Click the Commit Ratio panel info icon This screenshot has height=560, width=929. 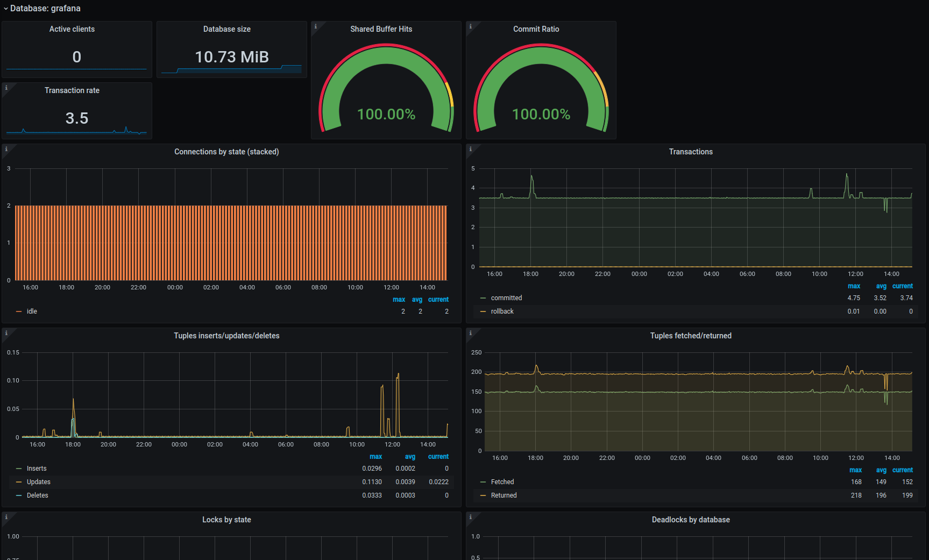point(471,26)
